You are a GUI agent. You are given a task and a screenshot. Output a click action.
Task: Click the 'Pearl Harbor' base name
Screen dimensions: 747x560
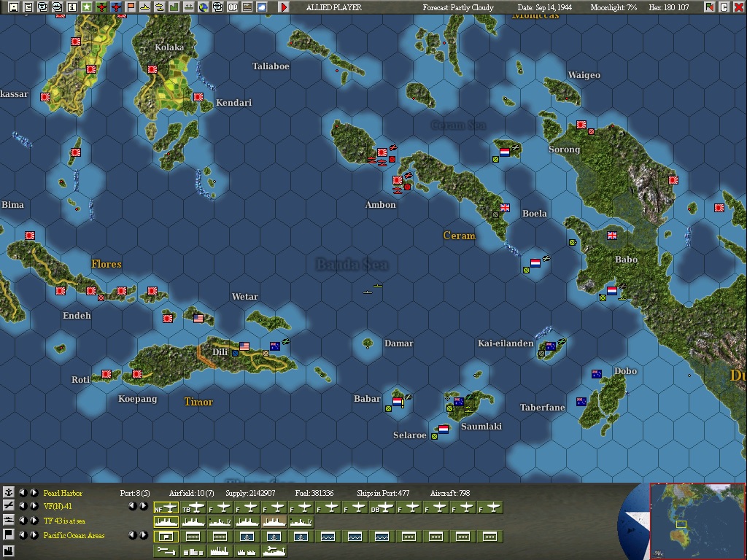click(x=63, y=493)
